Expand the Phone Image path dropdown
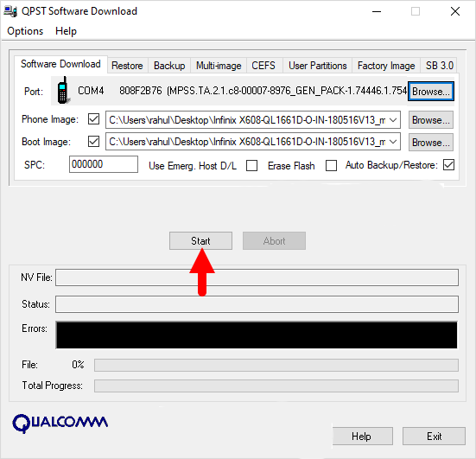The image size is (476, 459). click(393, 120)
